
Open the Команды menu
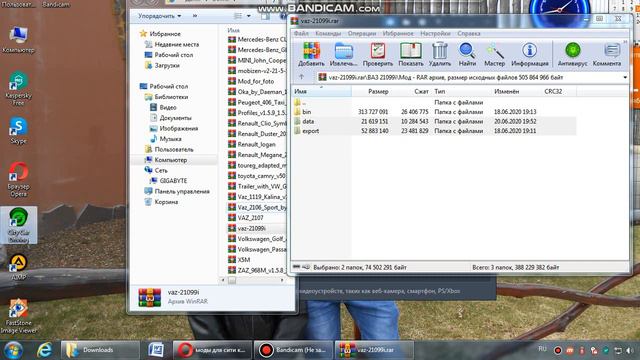[328, 33]
